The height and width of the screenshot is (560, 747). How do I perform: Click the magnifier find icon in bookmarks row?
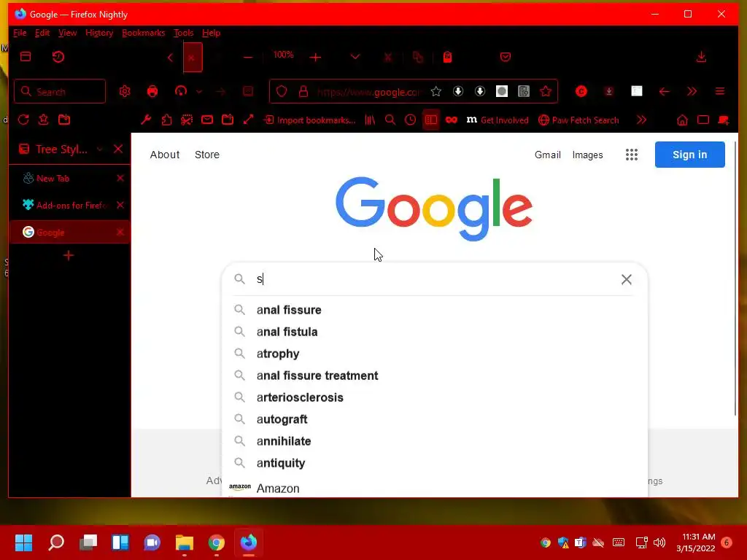(x=390, y=120)
